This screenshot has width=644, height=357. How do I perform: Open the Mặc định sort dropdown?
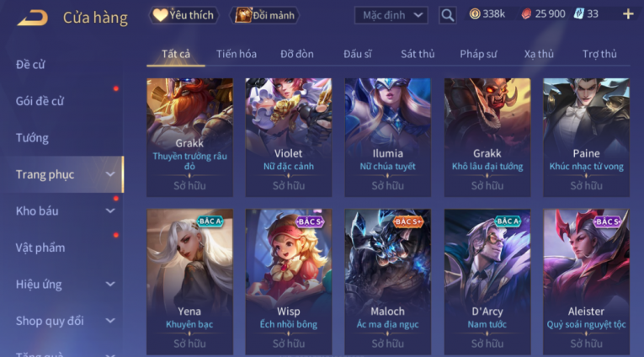(x=391, y=16)
